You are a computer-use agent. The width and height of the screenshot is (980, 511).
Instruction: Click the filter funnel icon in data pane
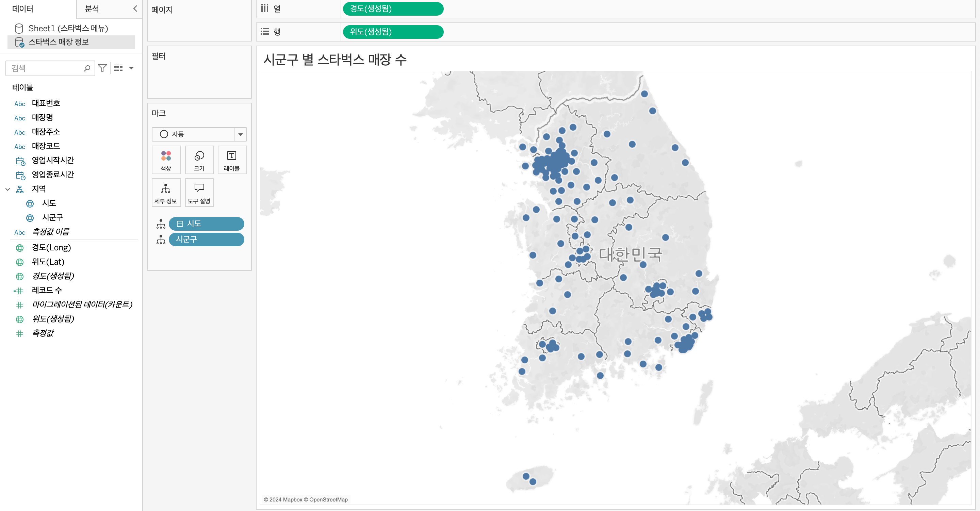click(x=102, y=68)
